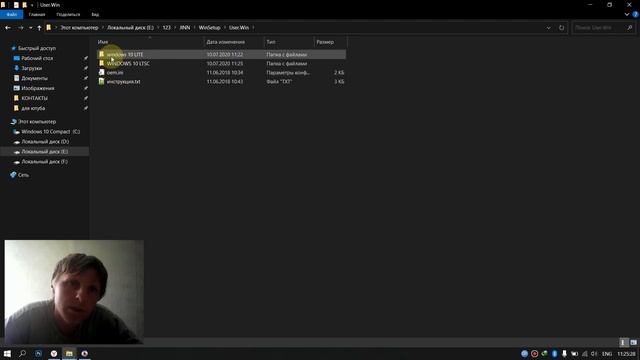The width and height of the screenshot is (640, 360).
Task: Refresh the current folder view
Action: pyautogui.click(x=561, y=28)
